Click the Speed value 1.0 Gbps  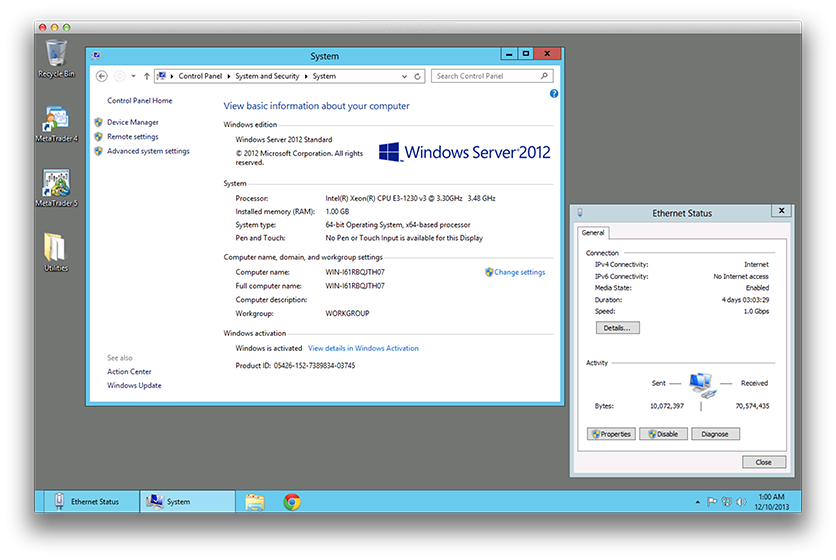756,311
